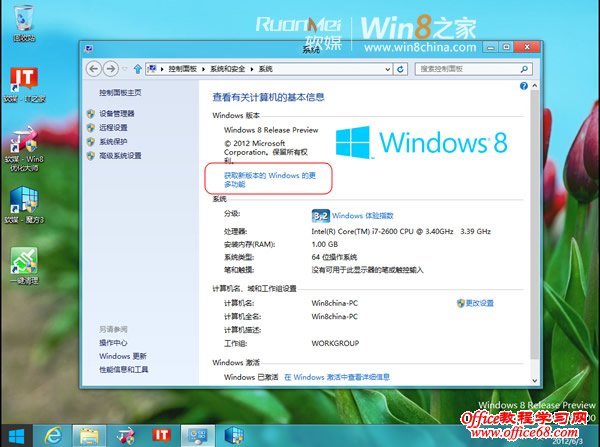Launch the Magic Cube 3 desktop shortcut

pos(24,204)
